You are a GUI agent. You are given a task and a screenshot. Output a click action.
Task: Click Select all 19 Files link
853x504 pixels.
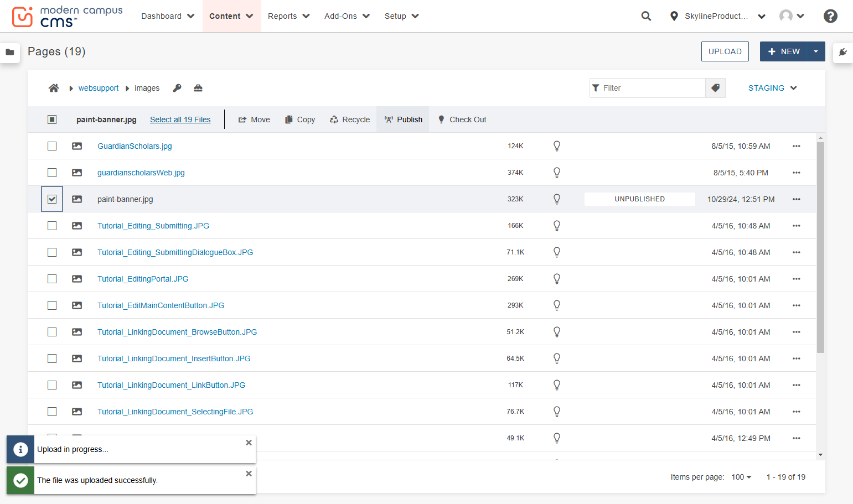point(180,119)
